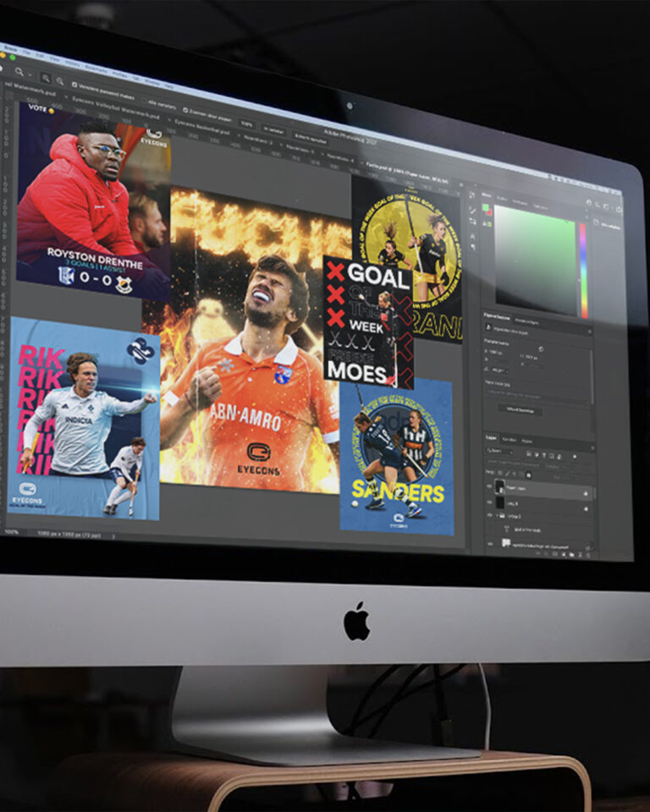
Task: Filter layers by adjustment layers icon
Action: pyautogui.click(x=537, y=455)
